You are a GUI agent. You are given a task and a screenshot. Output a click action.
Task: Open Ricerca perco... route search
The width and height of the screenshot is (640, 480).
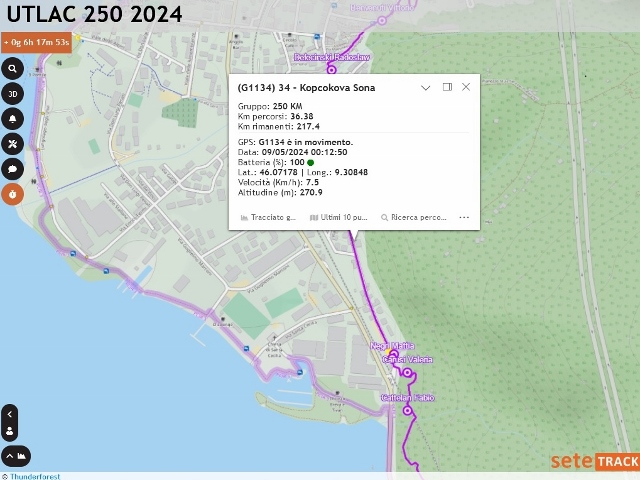pyautogui.click(x=413, y=218)
